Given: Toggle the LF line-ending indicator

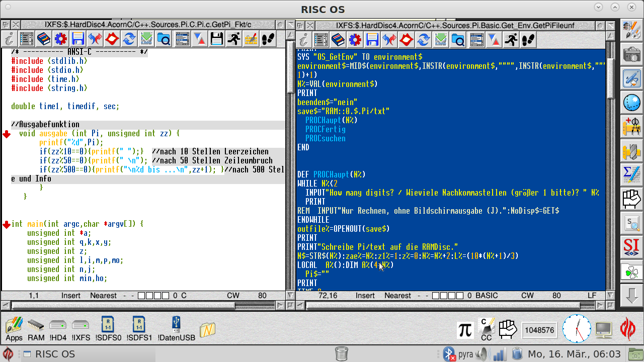Looking at the screenshot, I should tap(592, 296).
